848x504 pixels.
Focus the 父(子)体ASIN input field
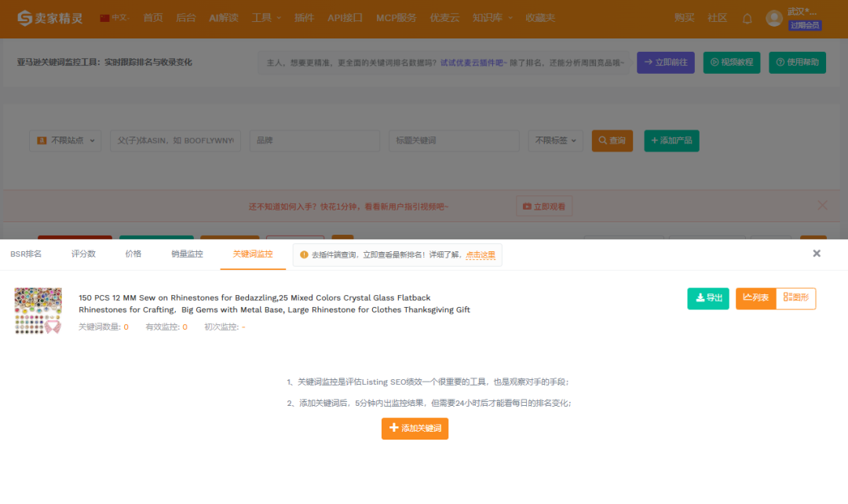175,141
